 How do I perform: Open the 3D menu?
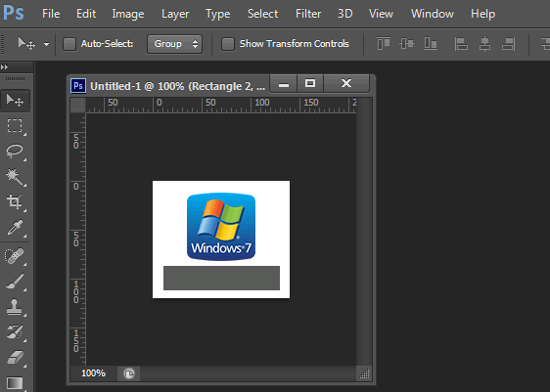(344, 14)
